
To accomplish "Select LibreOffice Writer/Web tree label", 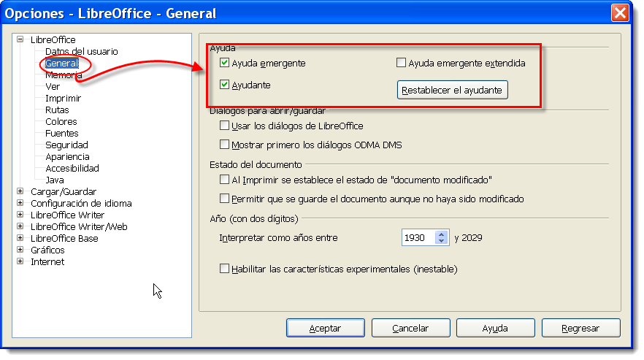I will pyautogui.click(x=79, y=226).
